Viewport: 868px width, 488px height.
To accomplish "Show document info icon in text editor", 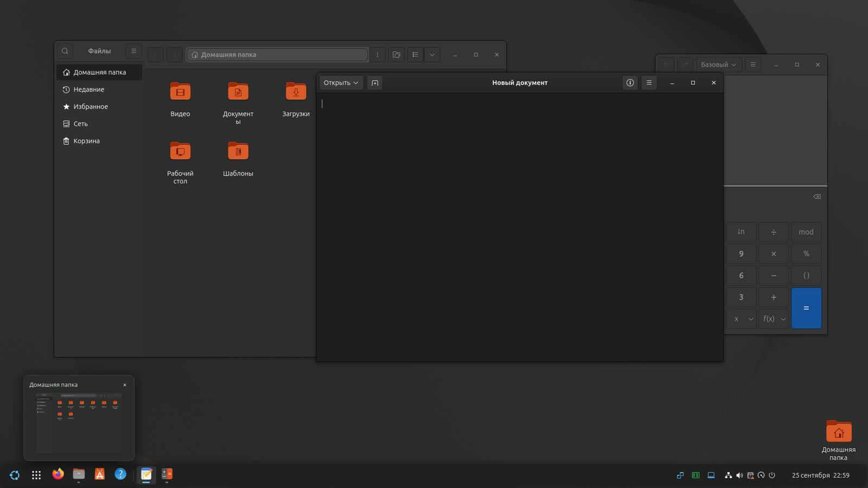I will pos(630,83).
